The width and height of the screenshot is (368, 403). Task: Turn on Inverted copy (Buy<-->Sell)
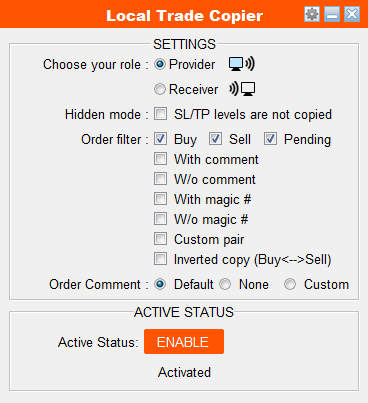coord(160,259)
